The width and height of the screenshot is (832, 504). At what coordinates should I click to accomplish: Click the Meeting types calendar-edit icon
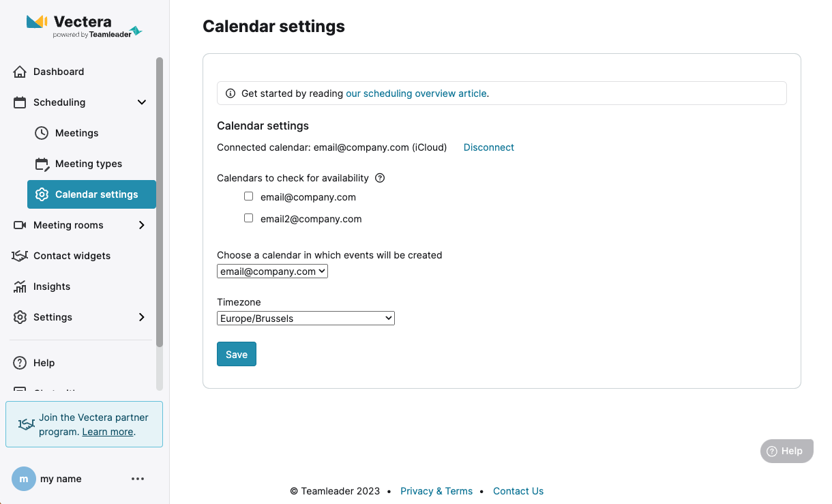[x=42, y=164]
